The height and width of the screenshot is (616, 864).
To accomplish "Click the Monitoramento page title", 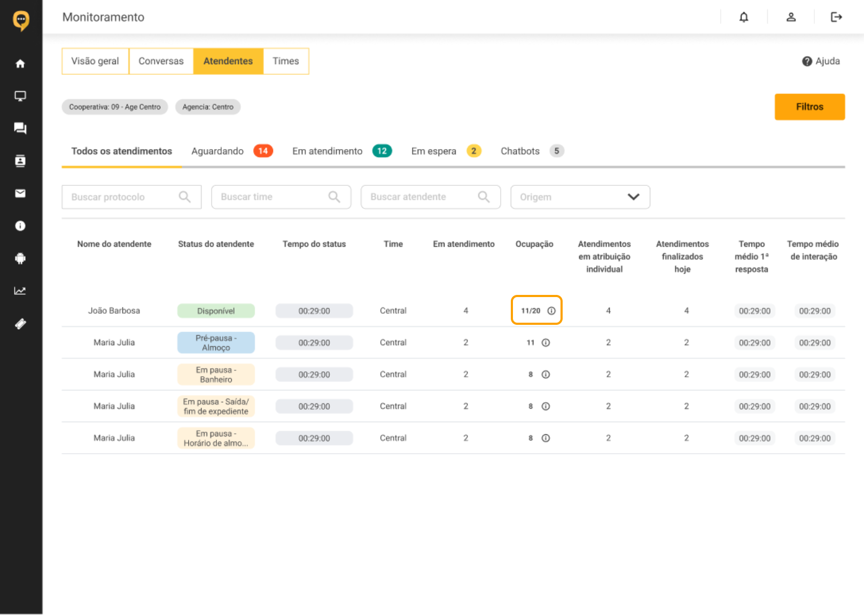I will click(103, 17).
